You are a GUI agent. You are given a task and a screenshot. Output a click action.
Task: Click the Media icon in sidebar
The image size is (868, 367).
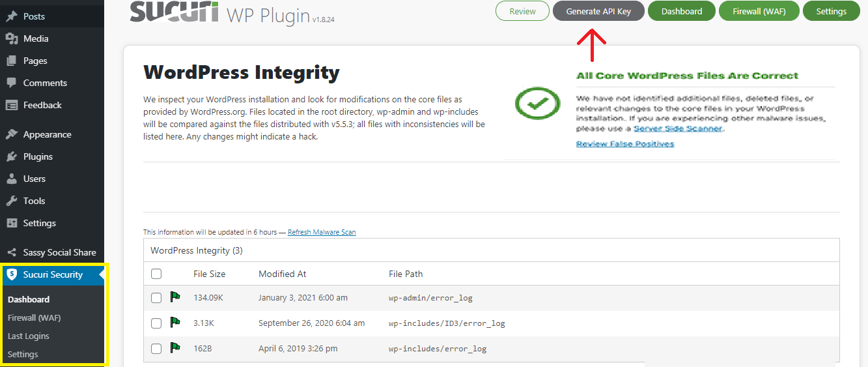12,38
